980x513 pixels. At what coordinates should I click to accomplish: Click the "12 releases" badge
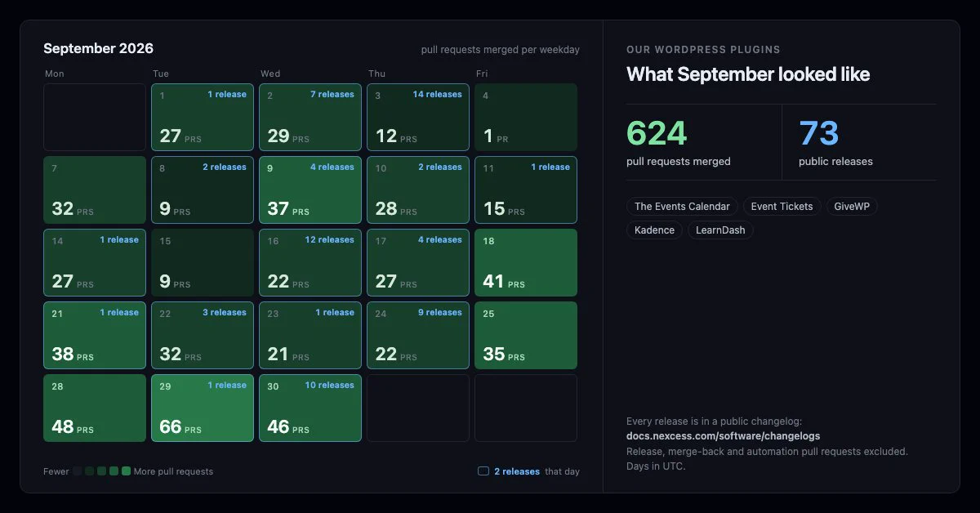(329, 240)
